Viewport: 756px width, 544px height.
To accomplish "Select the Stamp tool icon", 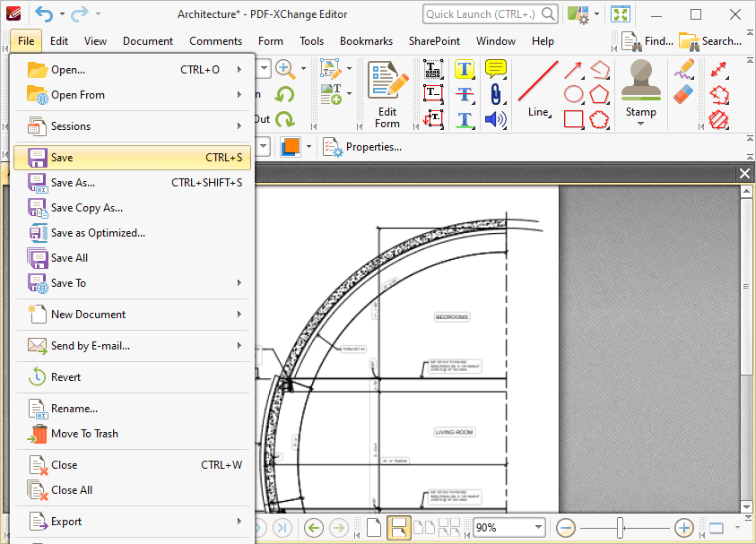I will point(640,81).
